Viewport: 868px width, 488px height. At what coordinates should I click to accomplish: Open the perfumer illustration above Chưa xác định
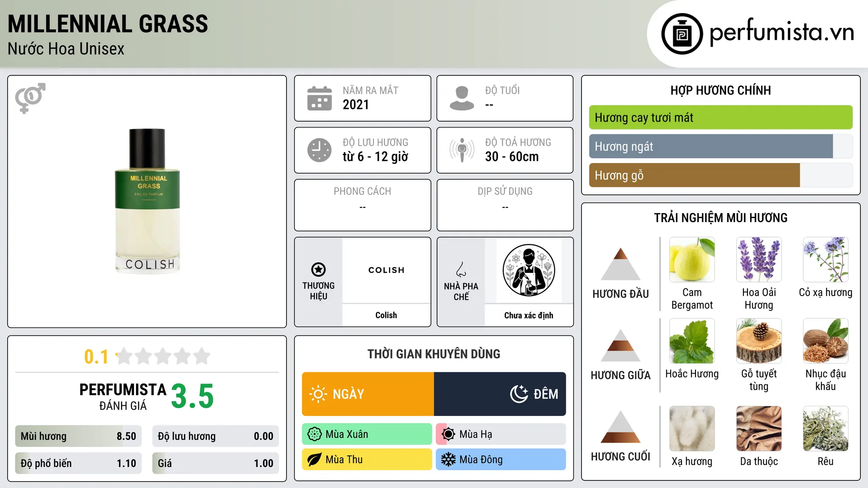coord(529,270)
